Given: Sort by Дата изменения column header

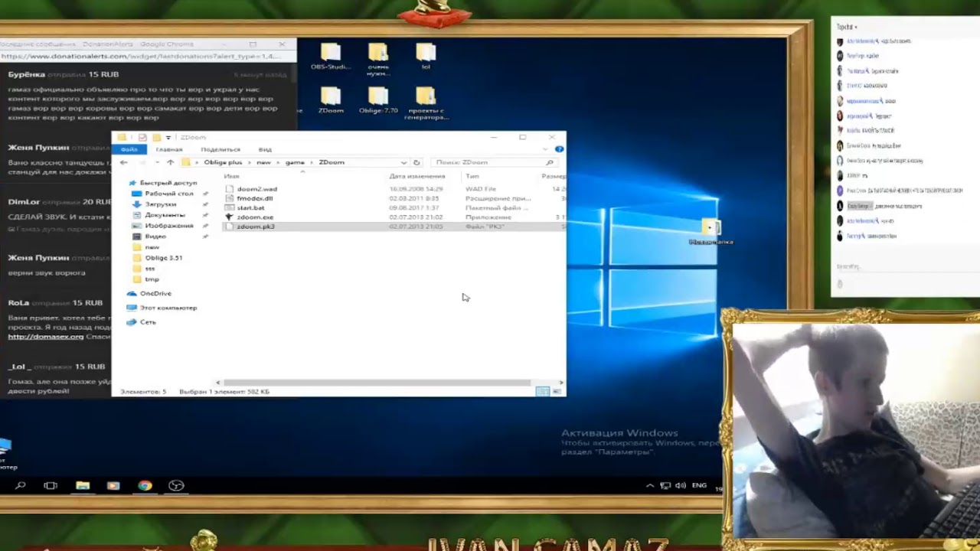Looking at the screenshot, I should (416, 176).
